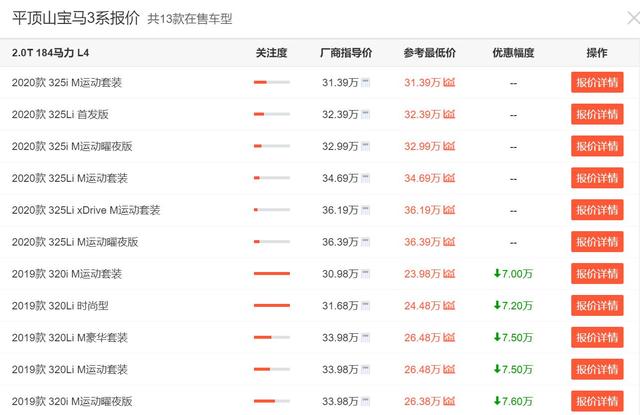Viewport: 640px width, 415px height.
Task: Open model link 2020款 325Li 首发版
Action: 60,114
